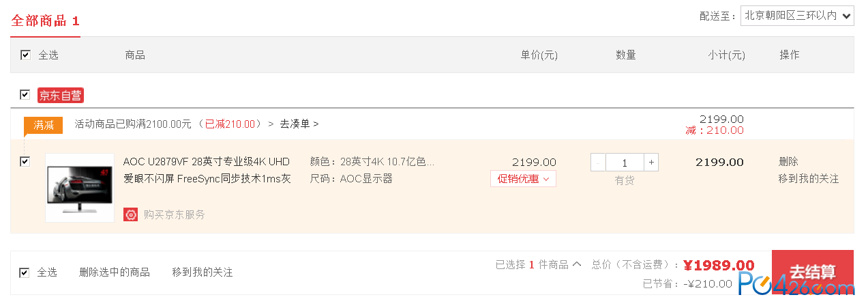The height and width of the screenshot is (308, 868).
Task: Expand the 促销优惠 promotion dropdown
Action: point(523,179)
